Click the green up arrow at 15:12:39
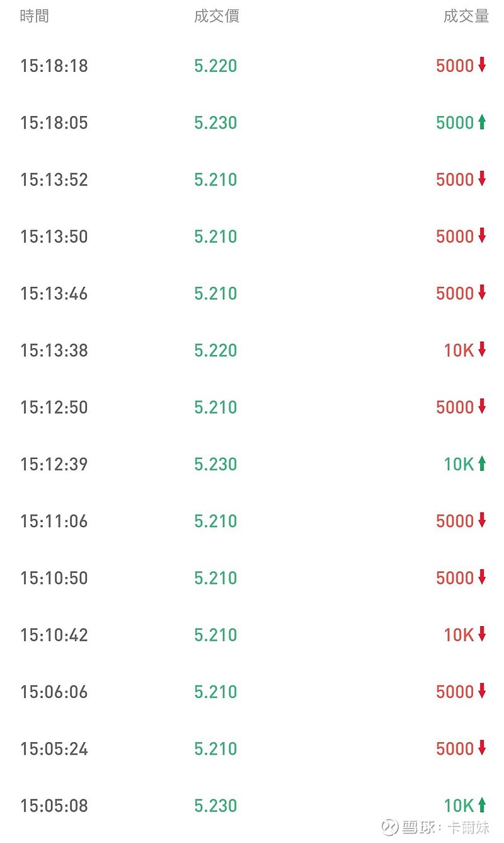 (482, 464)
